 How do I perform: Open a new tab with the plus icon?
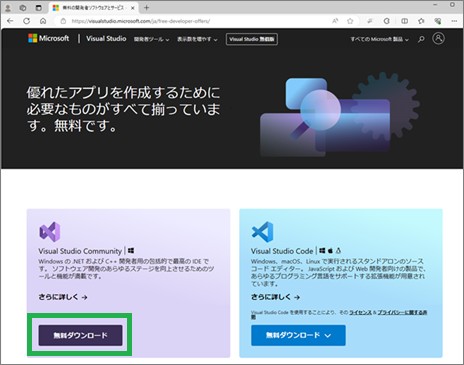[146, 7]
